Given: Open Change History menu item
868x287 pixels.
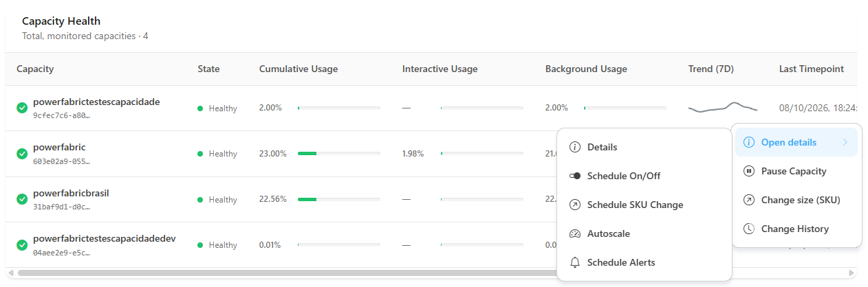Looking at the screenshot, I should 796,229.
